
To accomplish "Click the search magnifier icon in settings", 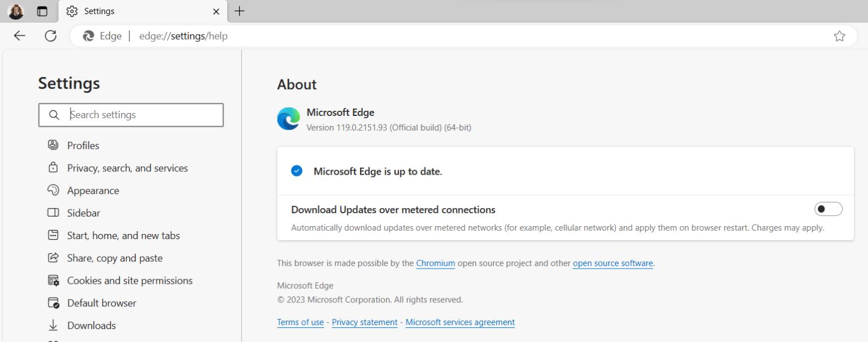I will tap(54, 115).
